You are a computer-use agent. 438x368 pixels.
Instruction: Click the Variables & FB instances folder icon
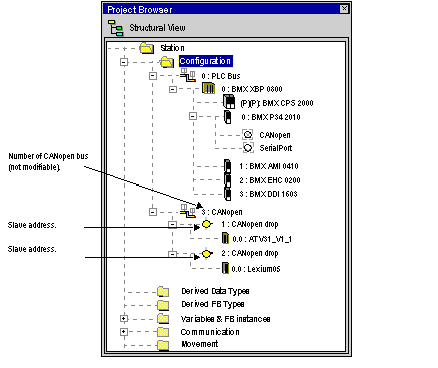(163, 318)
